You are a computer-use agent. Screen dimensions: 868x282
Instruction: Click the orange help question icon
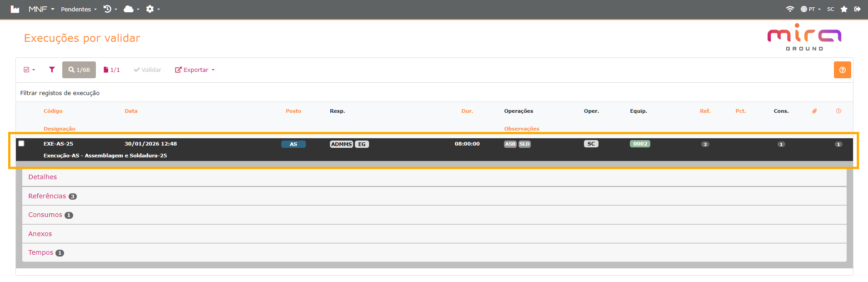[x=842, y=70]
